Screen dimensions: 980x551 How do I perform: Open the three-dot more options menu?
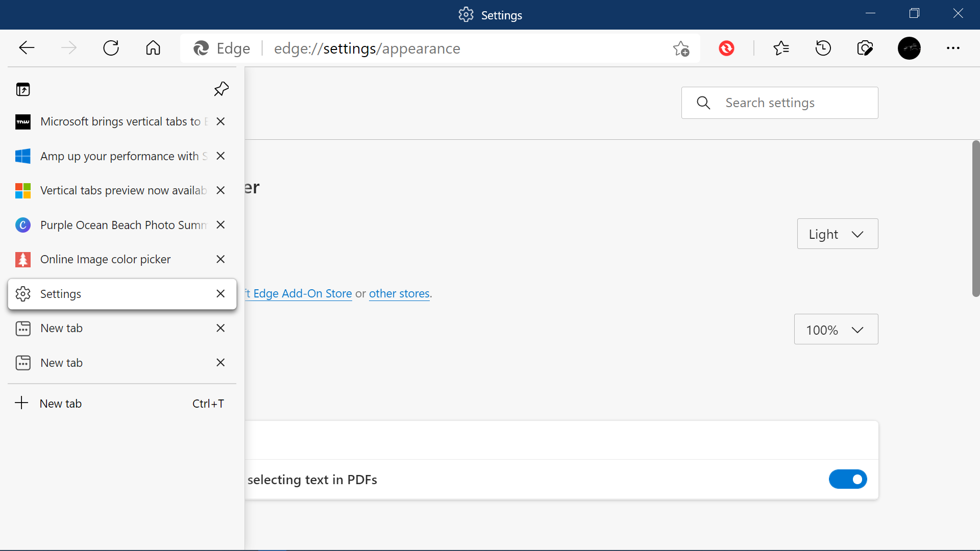click(x=953, y=48)
